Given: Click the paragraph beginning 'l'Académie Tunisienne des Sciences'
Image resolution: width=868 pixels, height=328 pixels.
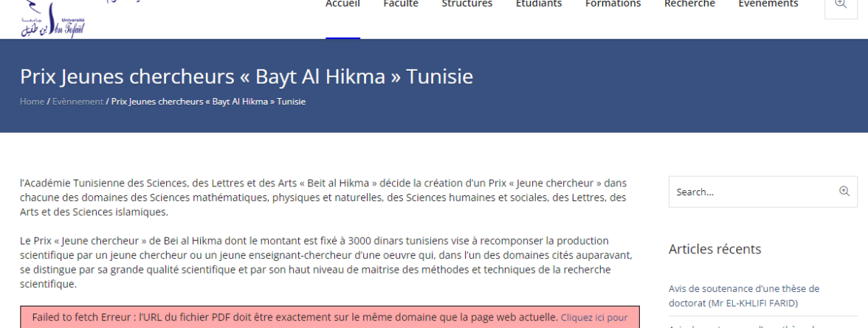Looking at the screenshot, I should click(324, 198).
